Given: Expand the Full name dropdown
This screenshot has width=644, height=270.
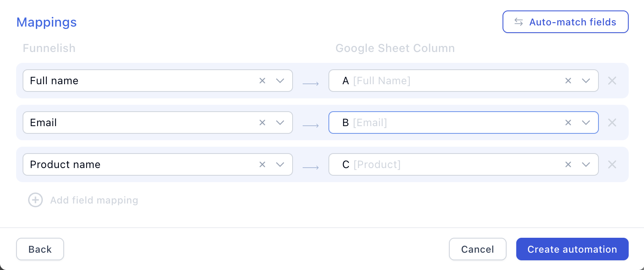Looking at the screenshot, I should click(x=280, y=81).
